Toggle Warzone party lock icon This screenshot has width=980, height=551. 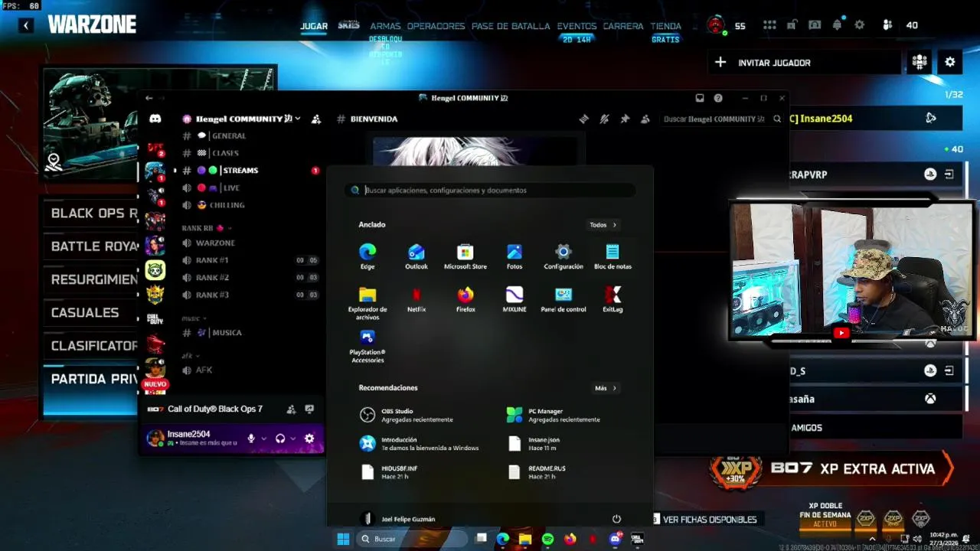pos(792,25)
